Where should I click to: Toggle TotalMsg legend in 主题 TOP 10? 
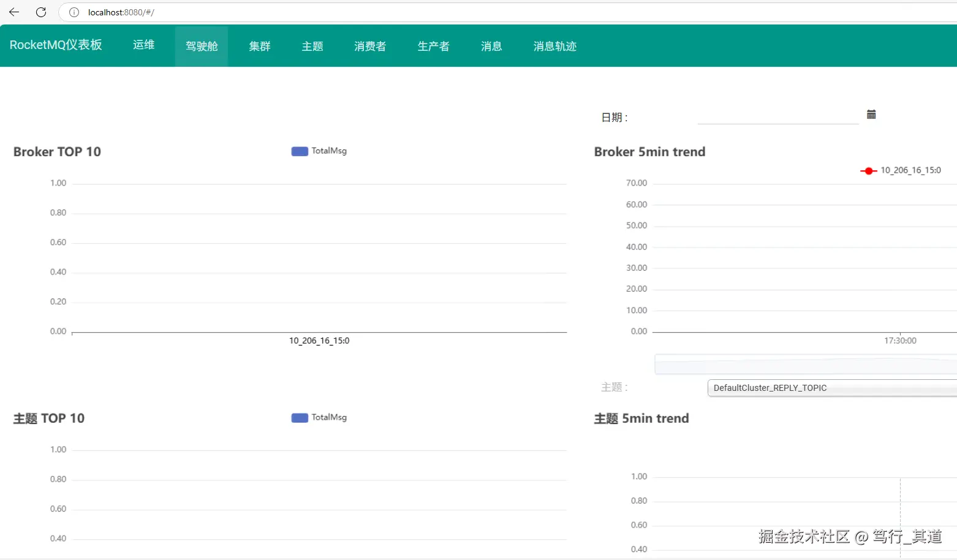pyautogui.click(x=319, y=417)
